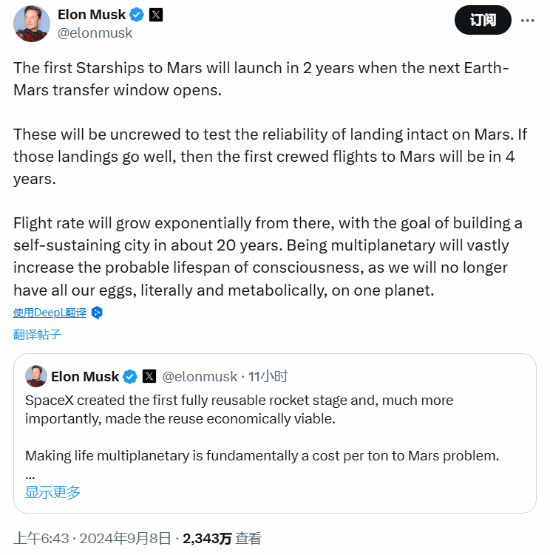Click the quoted tweet's verified badge
The width and height of the screenshot is (550, 555).
click(130, 376)
